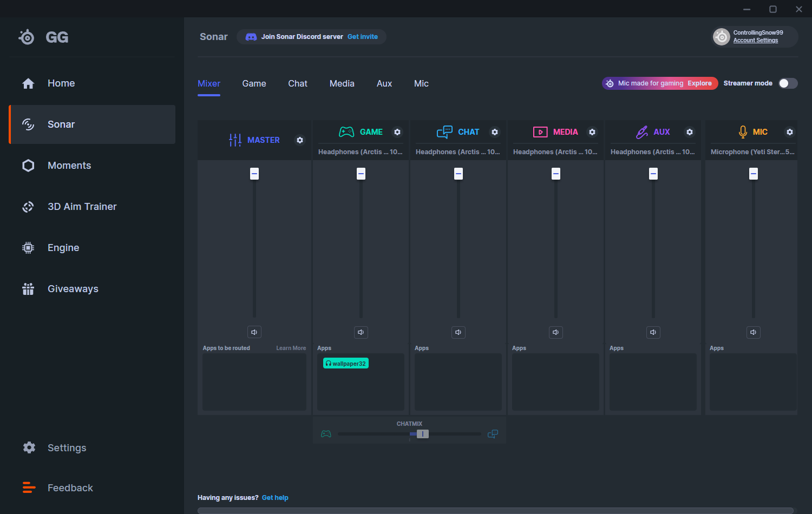The height and width of the screenshot is (514, 812).
Task: Open MIC channel settings gear
Action: click(x=790, y=132)
